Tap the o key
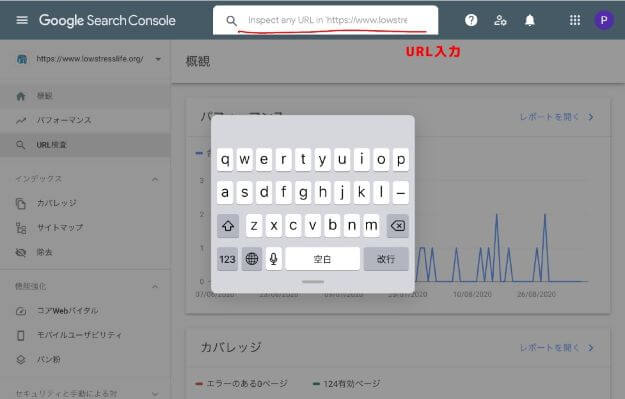Screen dimensions: 625x399 381,159
